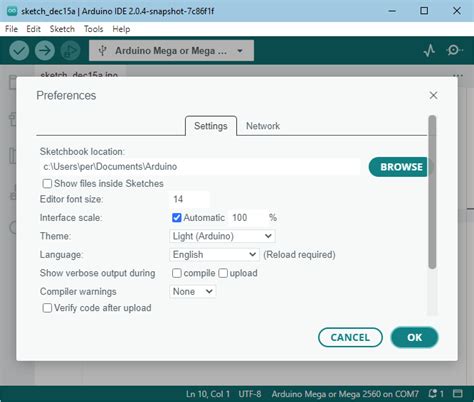Viewport: 474px width, 402px height.
Task: Click the CANCEL button
Action: [x=350, y=337]
